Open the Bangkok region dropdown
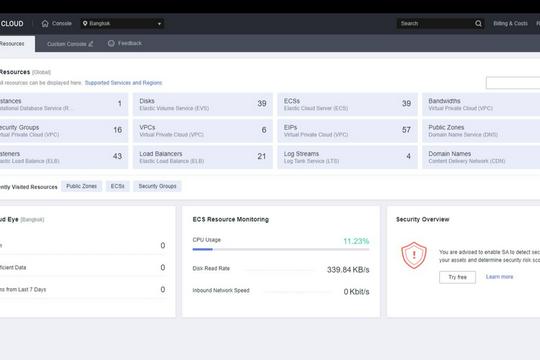This screenshot has height=360, width=540. (122, 23)
